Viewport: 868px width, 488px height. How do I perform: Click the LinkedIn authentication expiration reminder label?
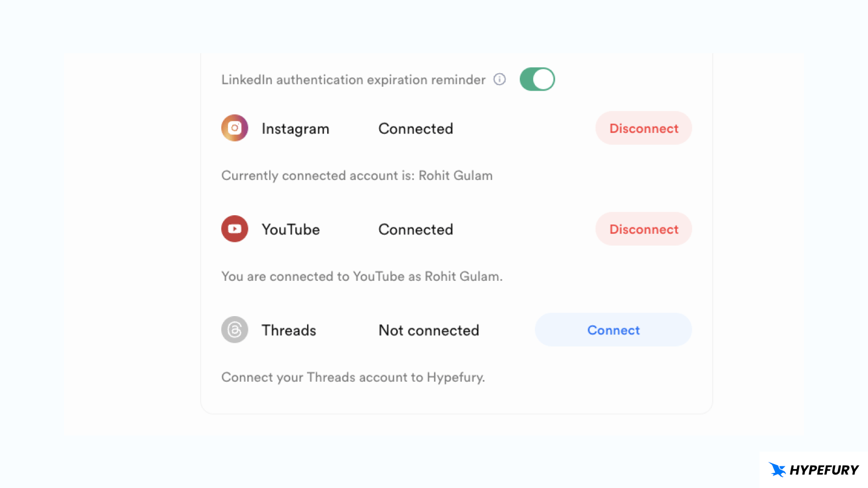pyautogui.click(x=353, y=79)
